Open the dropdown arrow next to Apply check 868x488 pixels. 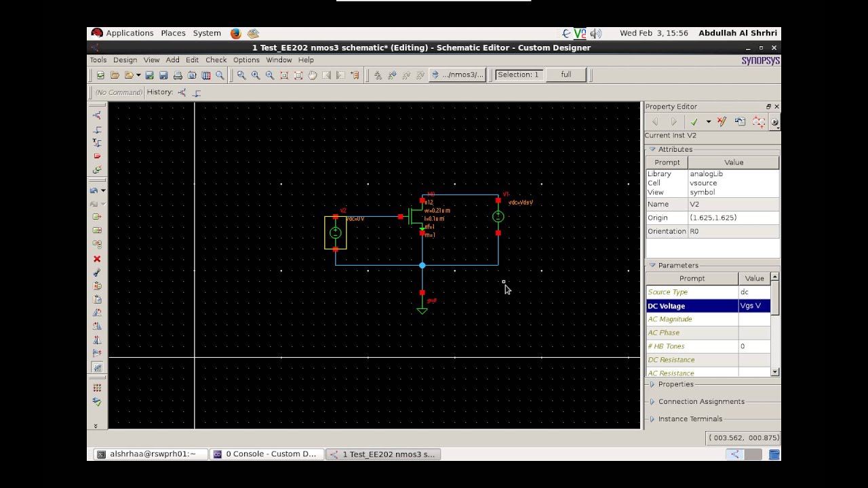[x=708, y=122]
